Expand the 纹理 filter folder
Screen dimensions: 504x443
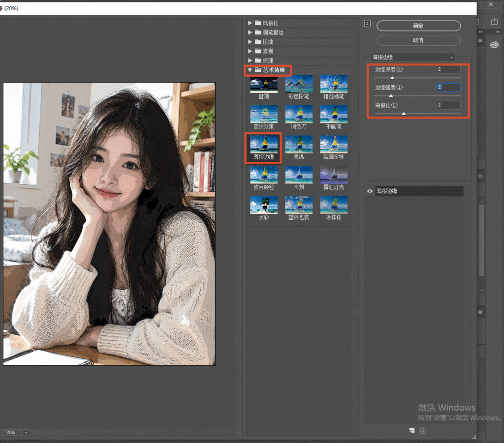(250, 60)
